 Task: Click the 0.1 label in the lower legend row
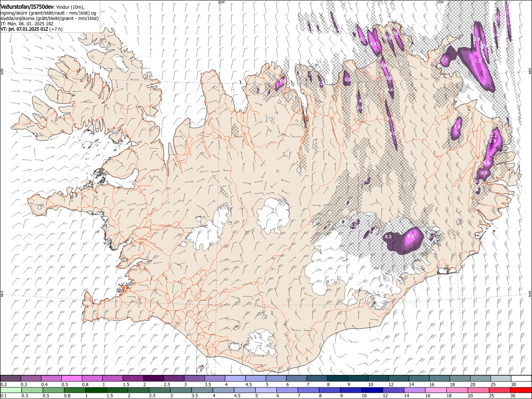pos(3,396)
